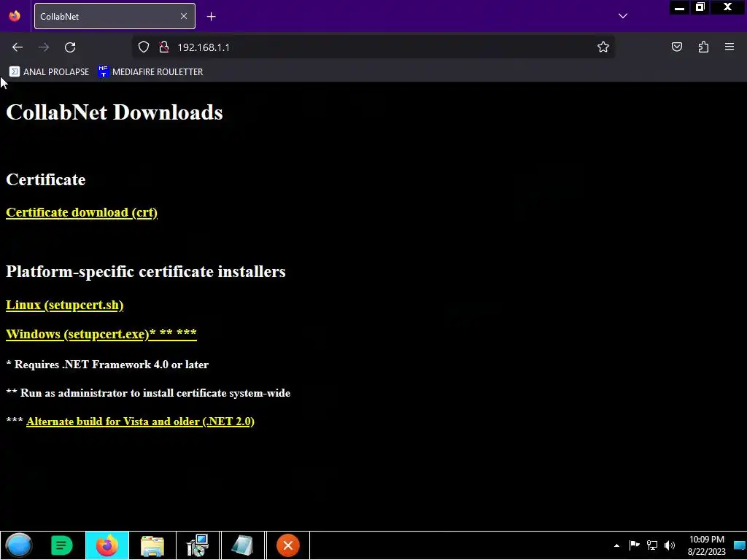
Task: Click the Firefox logo in the title bar
Action: click(x=15, y=16)
